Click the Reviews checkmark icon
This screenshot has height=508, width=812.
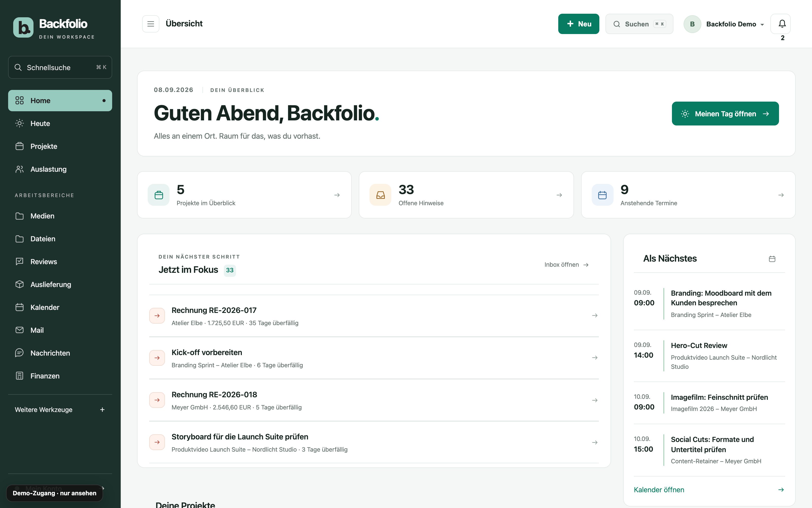point(20,261)
